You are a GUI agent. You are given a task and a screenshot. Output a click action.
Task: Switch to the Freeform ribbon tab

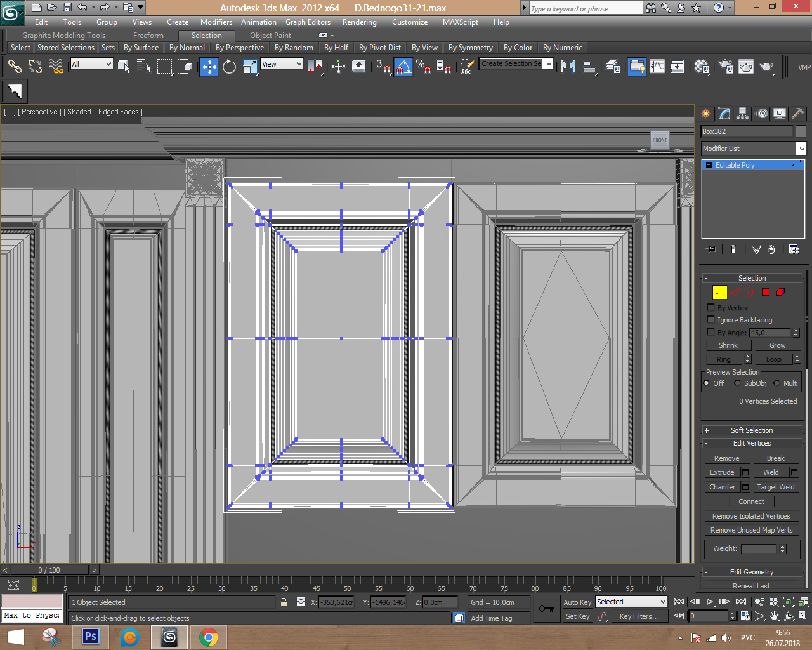(148, 36)
